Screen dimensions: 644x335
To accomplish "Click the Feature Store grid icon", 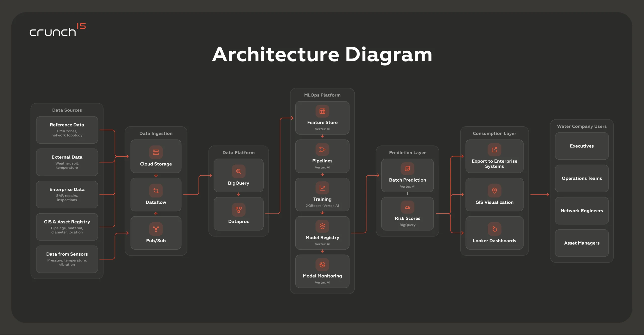I will (322, 111).
